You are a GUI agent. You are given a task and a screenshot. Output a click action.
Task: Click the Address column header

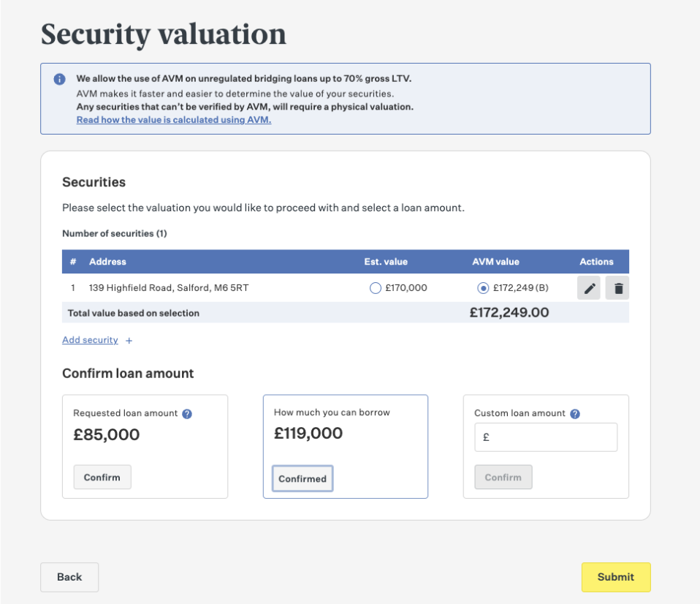coord(107,262)
